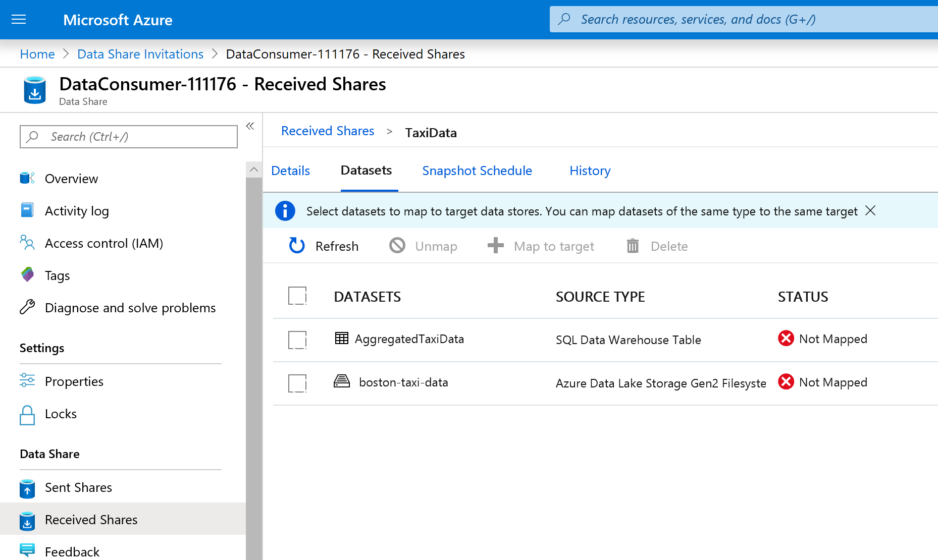Open the hamburger portal menu
938x560 pixels.
19,20
